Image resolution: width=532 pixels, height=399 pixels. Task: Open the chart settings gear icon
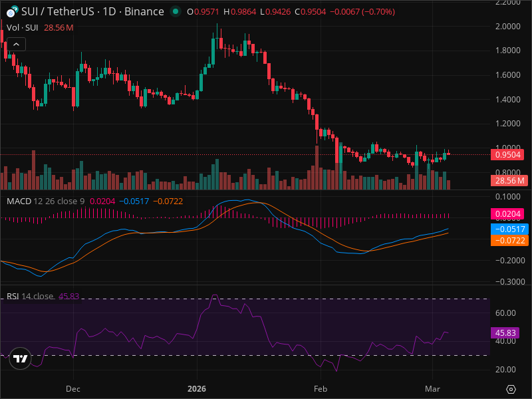click(x=511, y=389)
